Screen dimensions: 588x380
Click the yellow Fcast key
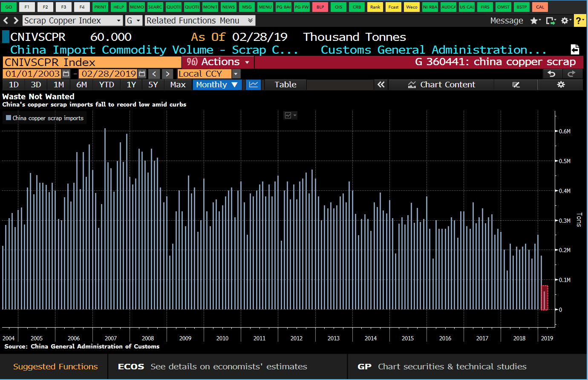point(393,7)
